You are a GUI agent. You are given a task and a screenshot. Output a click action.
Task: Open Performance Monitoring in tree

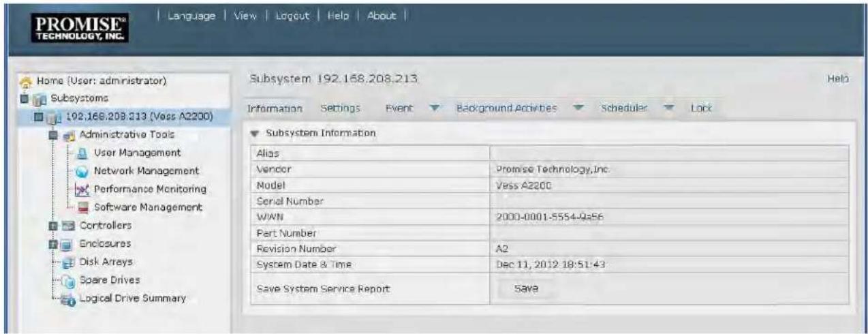[149, 189]
